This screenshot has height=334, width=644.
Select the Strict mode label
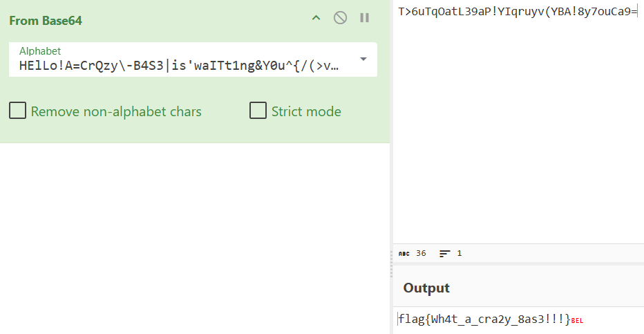click(x=306, y=112)
